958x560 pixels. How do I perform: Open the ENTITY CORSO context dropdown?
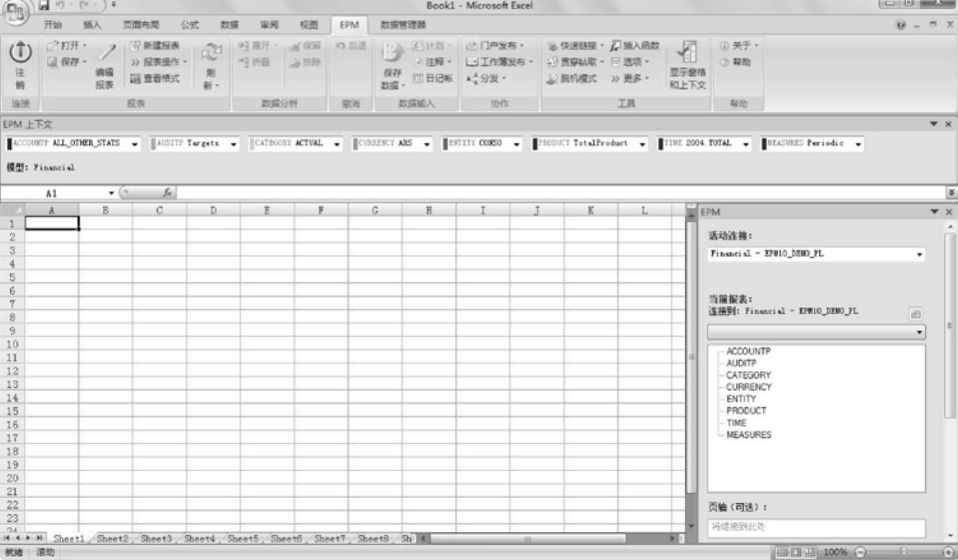tap(517, 144)
